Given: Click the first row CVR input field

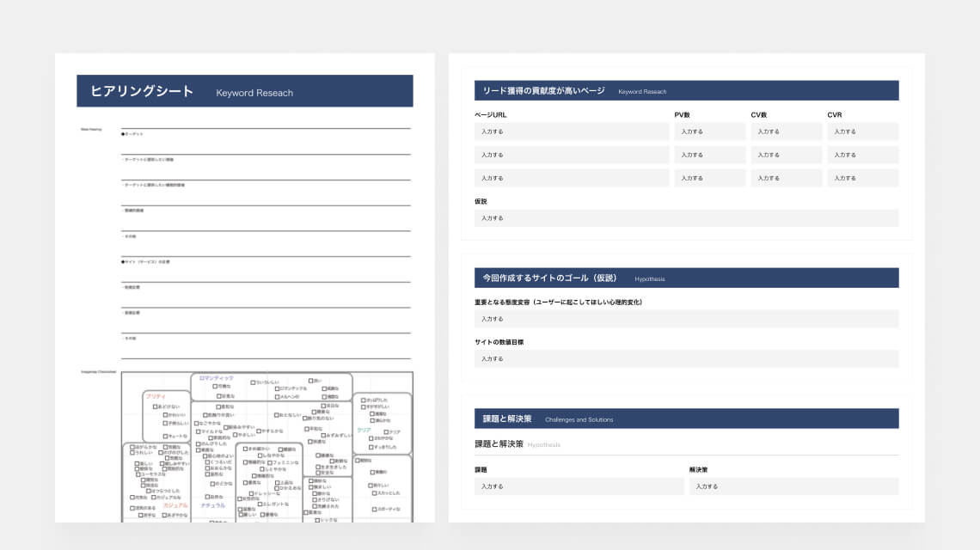Looking at the screenshot, I should [x=863, y=131].
